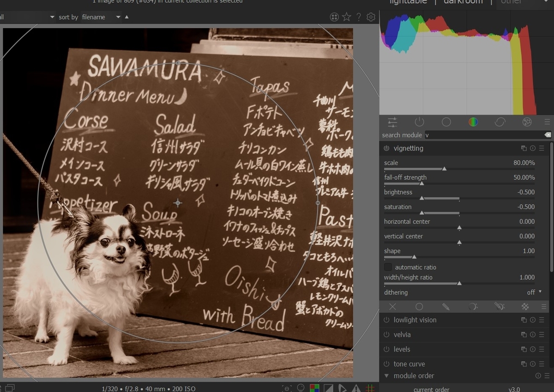Select blend mode off X icon
This screenshot has height=392, width=554.
pos(392,307)
